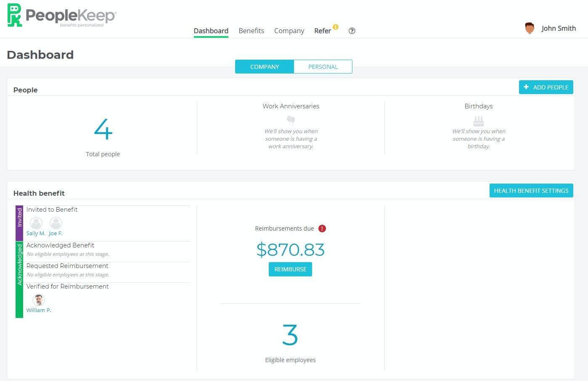This screenshot has height=381, width=588.
Task: Navigate to the Benefits tab
Action: tap(251, 31)
